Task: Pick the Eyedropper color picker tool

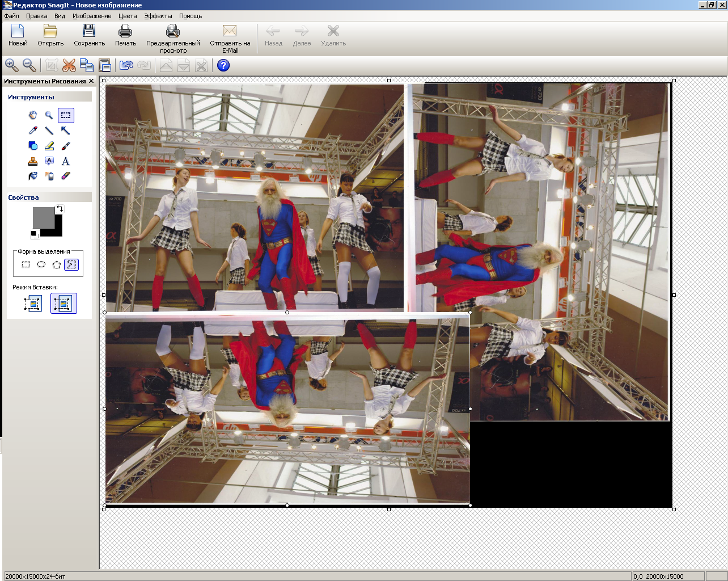Action: [x=33, y=130]
